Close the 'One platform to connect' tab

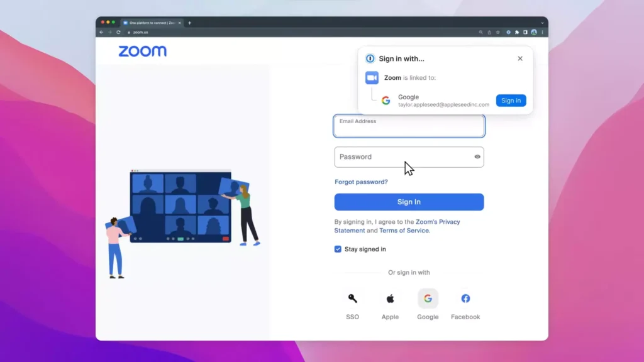pos(179,23)
